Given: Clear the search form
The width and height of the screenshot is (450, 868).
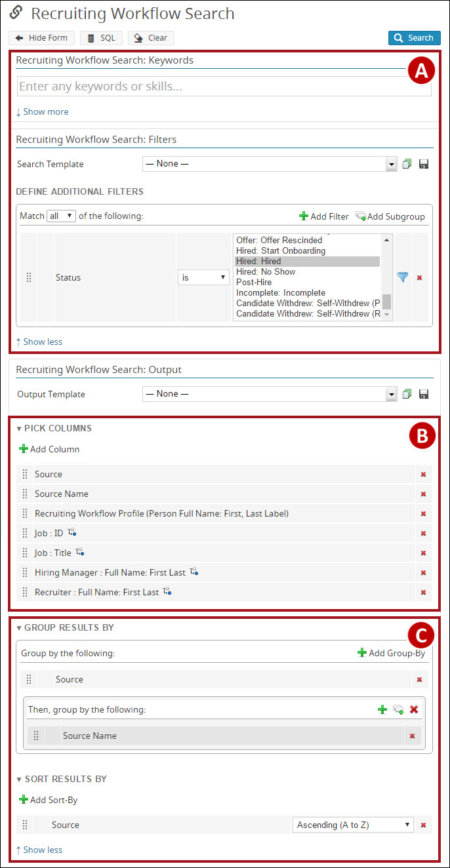Looking at the screenshot, I should click(151, 38).
